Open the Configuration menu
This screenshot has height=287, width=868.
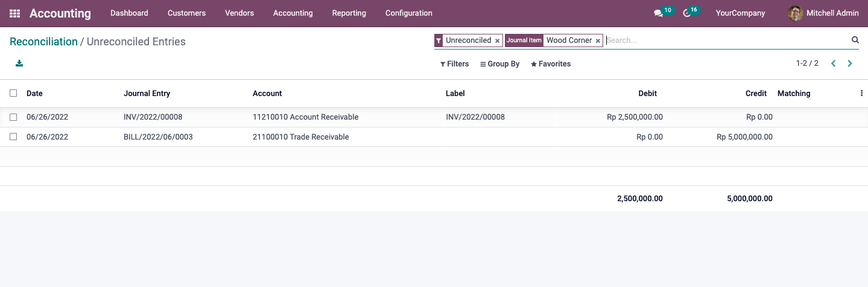[x=408, y=13]
